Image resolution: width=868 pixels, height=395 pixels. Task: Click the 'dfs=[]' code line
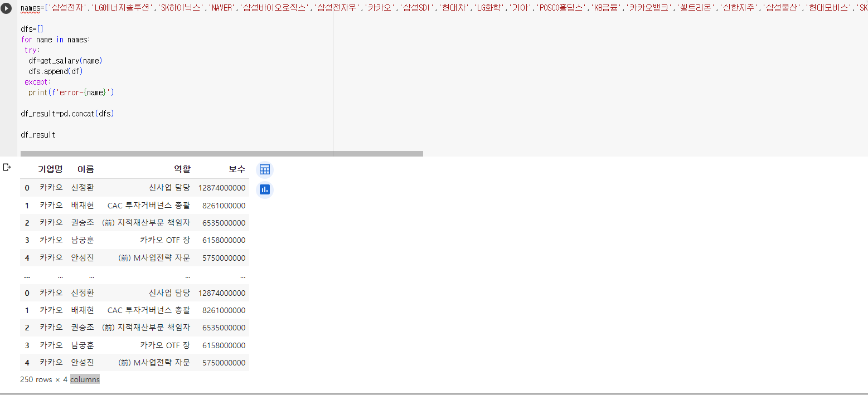click(32, 29)
